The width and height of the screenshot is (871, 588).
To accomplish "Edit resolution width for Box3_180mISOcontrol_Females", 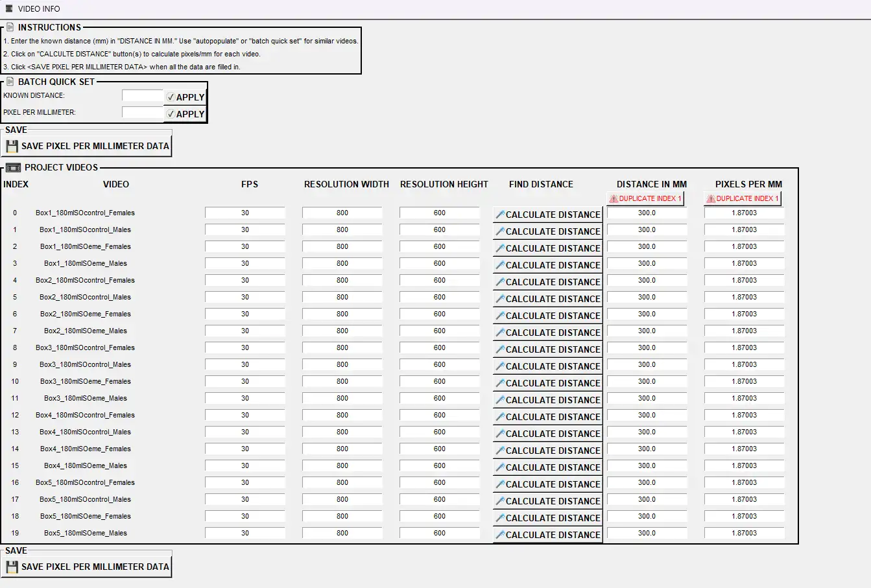I will tap(342, 347).
